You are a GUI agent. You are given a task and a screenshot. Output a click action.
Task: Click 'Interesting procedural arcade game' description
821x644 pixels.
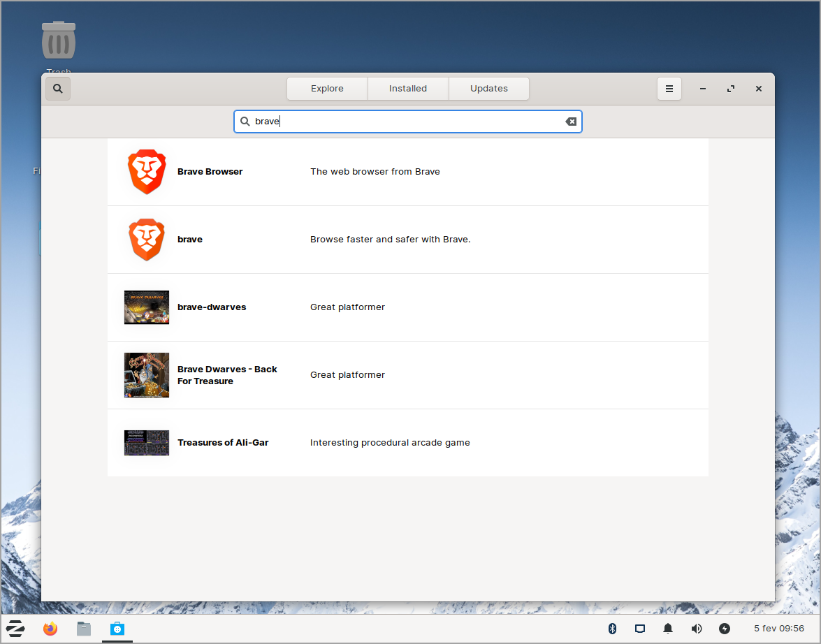tap(390, 443)
